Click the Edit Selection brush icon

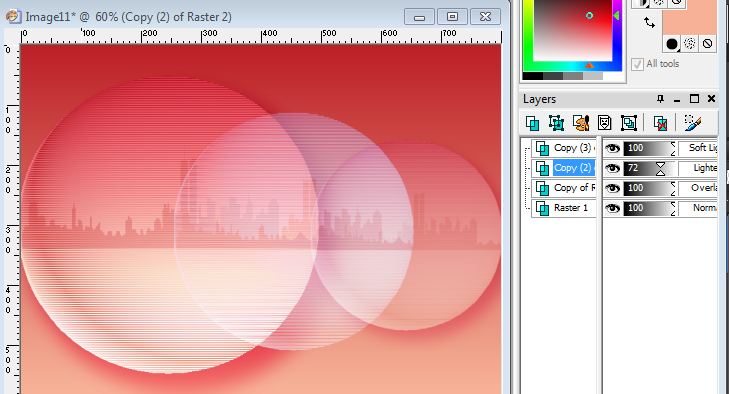coord(692,123)
